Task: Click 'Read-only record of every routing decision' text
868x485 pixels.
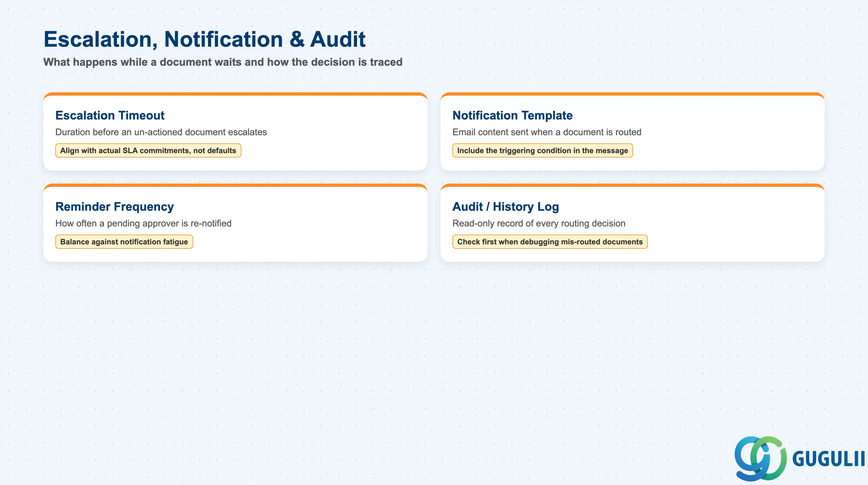Action: (539, 223)
